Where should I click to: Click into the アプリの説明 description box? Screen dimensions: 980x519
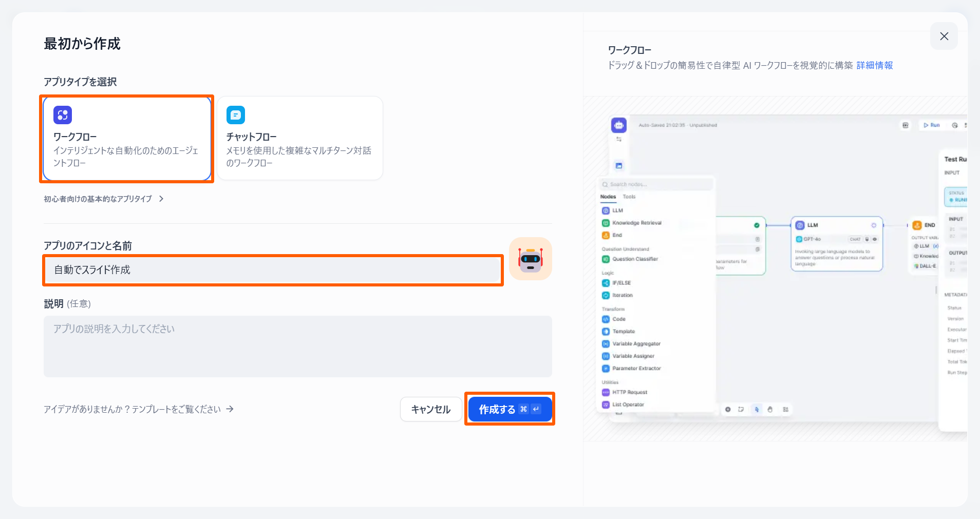click(297, 346)
